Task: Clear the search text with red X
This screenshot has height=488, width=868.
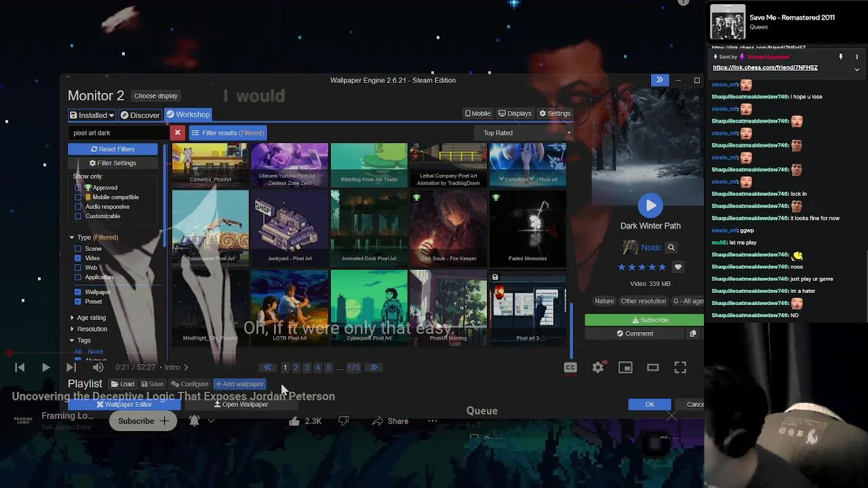Action: point(178,133)
